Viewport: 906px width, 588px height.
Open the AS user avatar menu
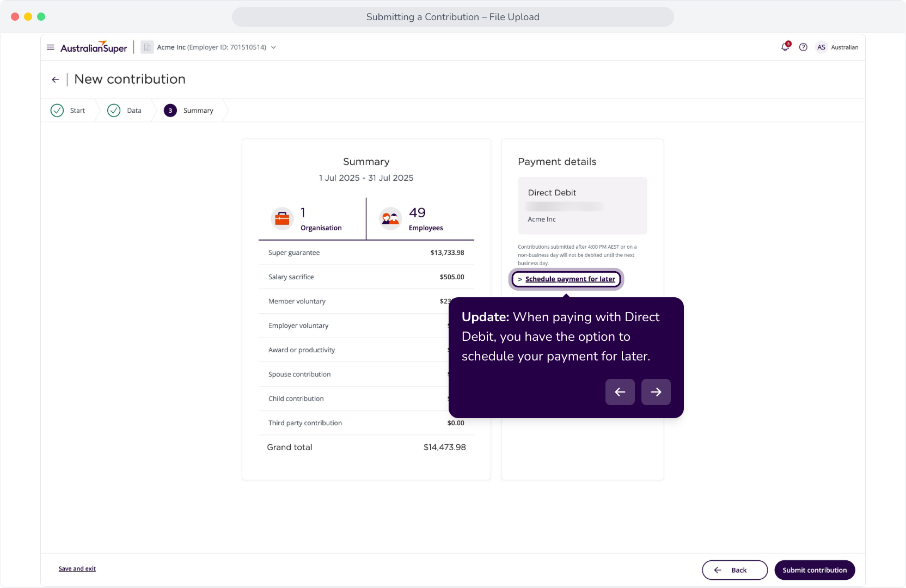coord(821,47)
